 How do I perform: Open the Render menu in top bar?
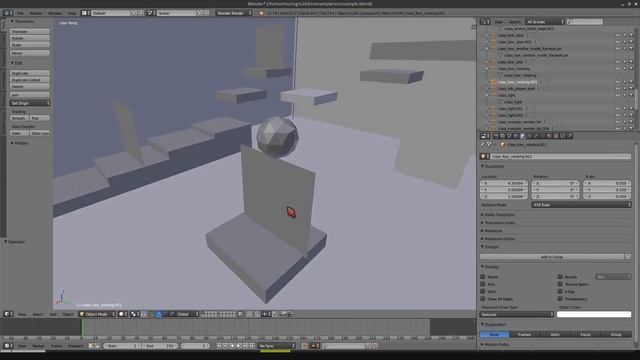point(36,13)
